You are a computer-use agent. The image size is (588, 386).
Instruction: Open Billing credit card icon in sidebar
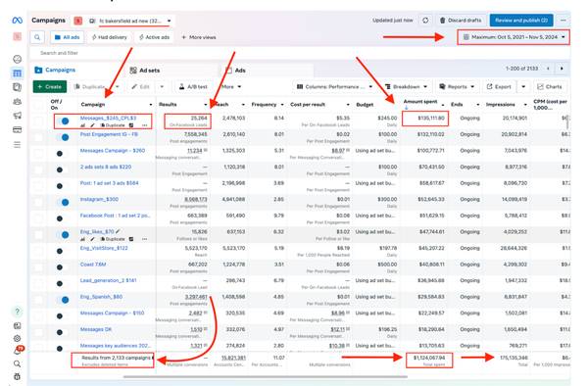(18, 129)
